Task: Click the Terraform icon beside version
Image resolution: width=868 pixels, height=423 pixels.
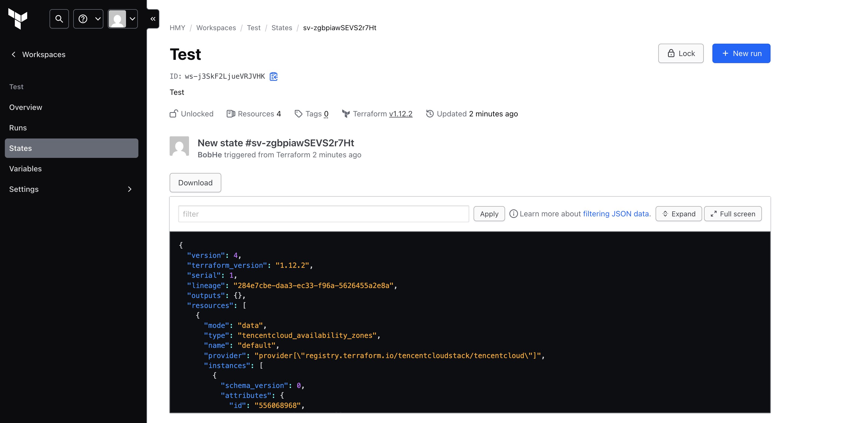Action: [346, 114]
